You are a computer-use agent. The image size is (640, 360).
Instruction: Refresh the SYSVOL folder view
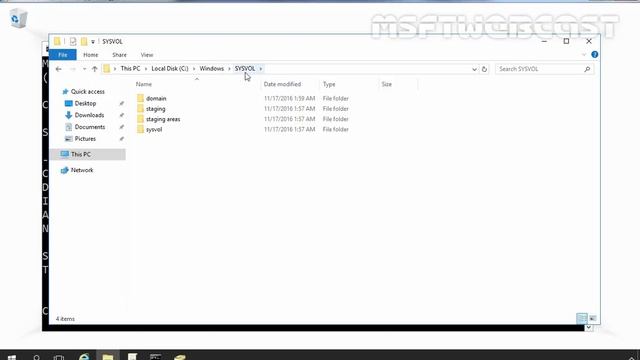(x=484, y=69)
